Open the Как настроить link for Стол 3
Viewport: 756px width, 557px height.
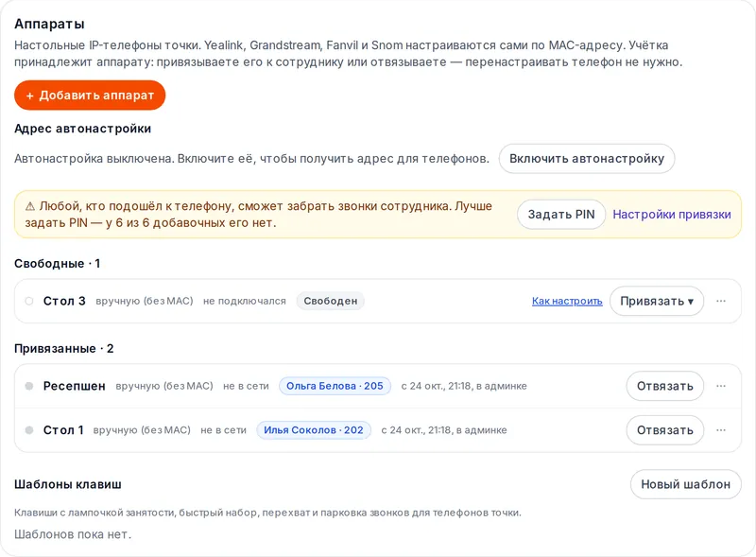567,301
